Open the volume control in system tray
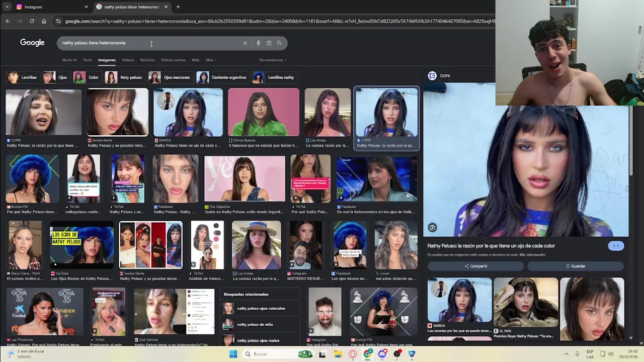644x362 pixels. pyautogui.click(x=611, y=354)
